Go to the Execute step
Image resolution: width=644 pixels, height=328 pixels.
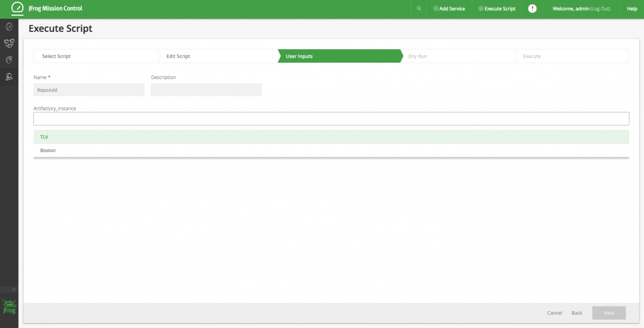tap(572, 57)
